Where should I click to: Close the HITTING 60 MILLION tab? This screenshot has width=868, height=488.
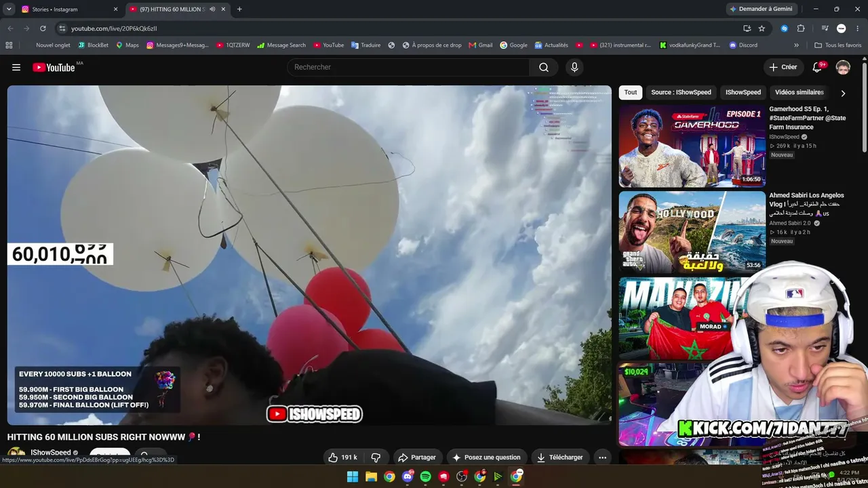point(223,9)
